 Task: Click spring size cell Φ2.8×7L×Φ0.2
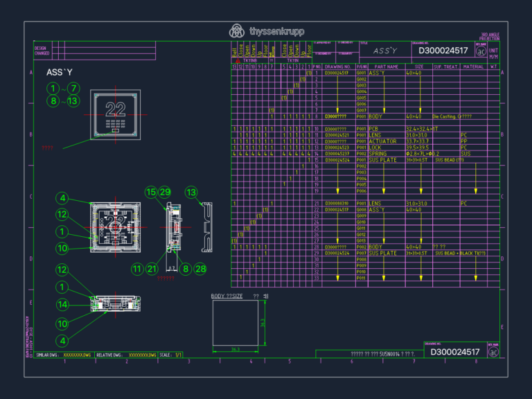(x=423, y=154)
